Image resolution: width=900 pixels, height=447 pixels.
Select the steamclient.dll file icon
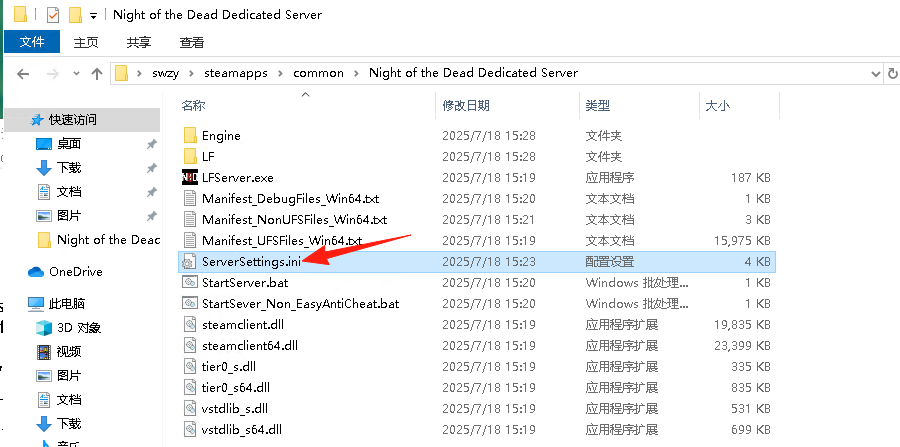190,324
